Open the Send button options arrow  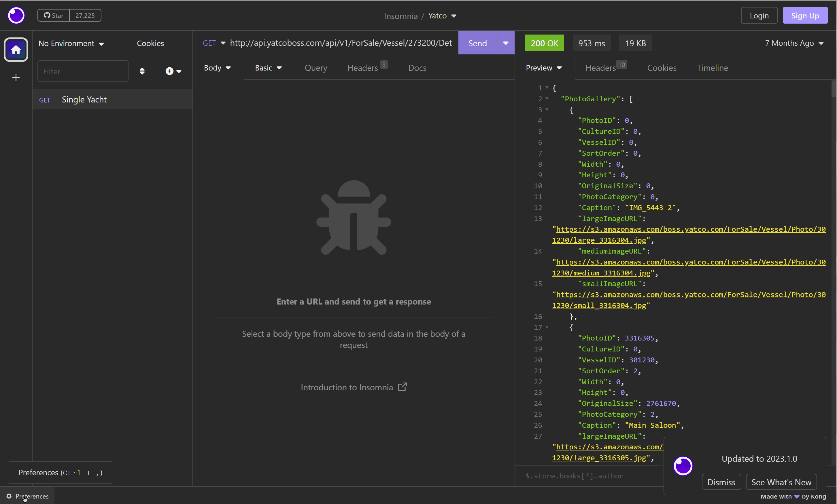coord(505,43)
